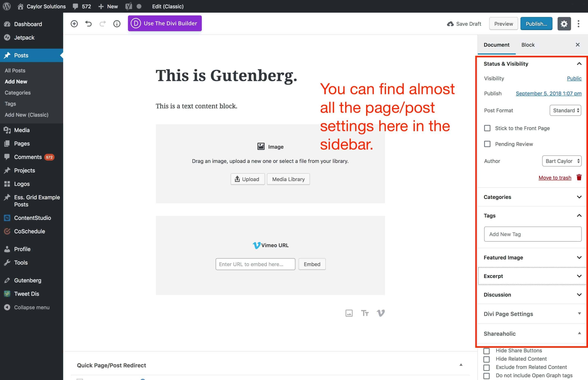Click Use The Divi Builder button
This screenshot has width=588, height=380.
pyautogui.click(x=165, y=23)
